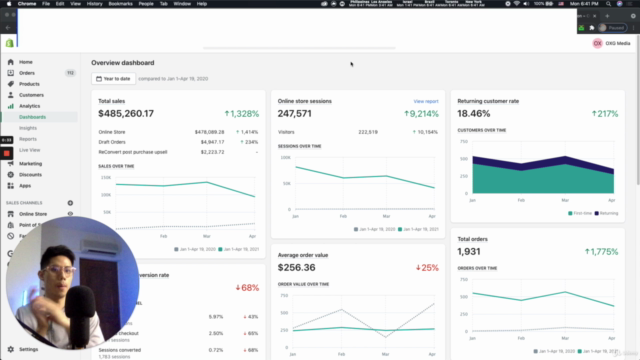
Task: Open macOS Spotlight search icon
Action: (x=609, y=4)
